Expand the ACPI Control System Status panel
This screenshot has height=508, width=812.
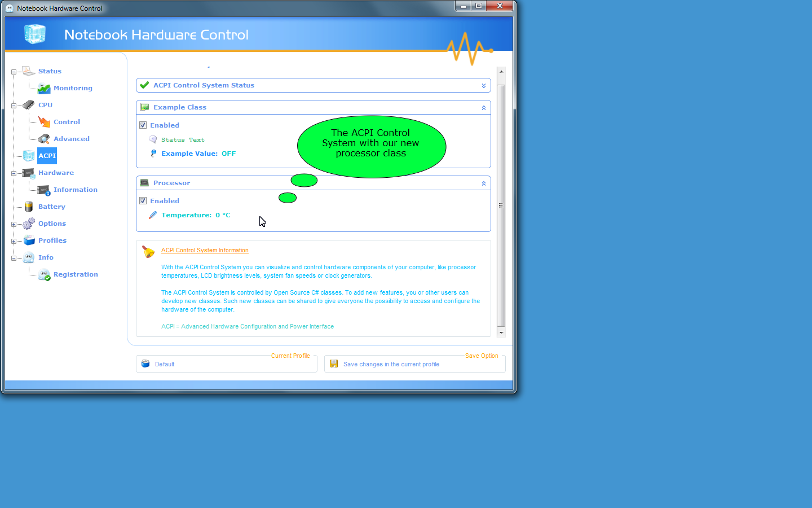click(x=483, y=86)
